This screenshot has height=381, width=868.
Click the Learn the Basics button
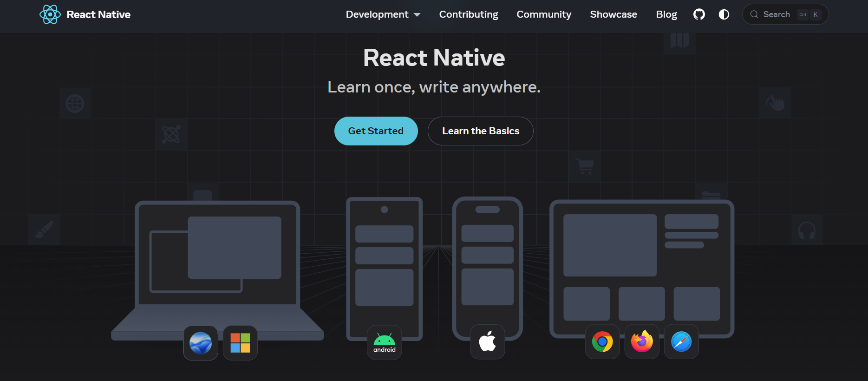point(481,131)
